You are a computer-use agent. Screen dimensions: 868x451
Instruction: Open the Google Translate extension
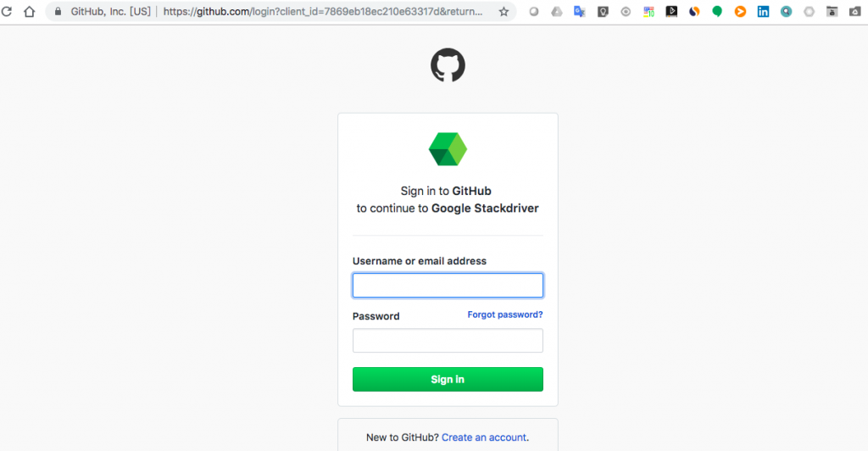click(580, 12)
